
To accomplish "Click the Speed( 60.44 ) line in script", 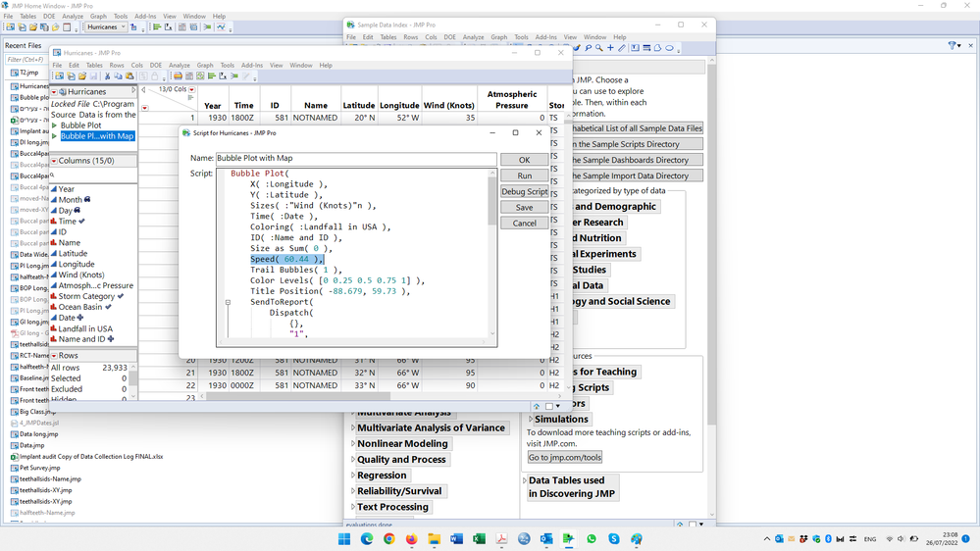I will [286, 259].
